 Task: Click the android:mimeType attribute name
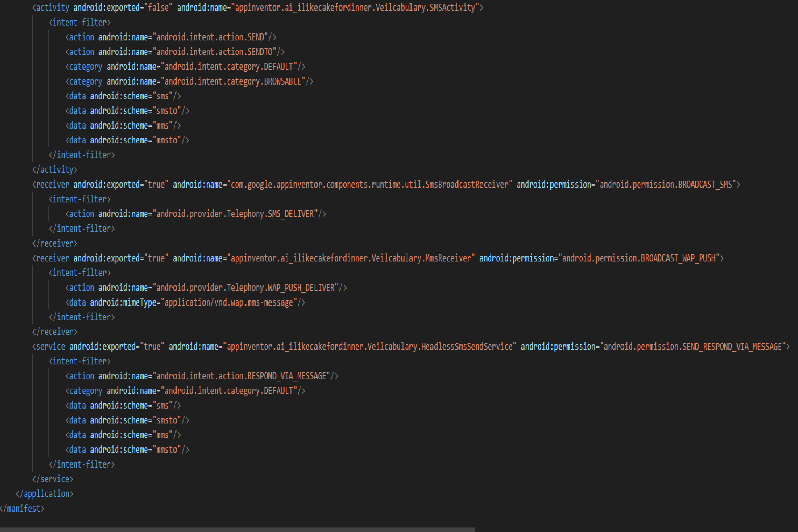coord(123,302)
